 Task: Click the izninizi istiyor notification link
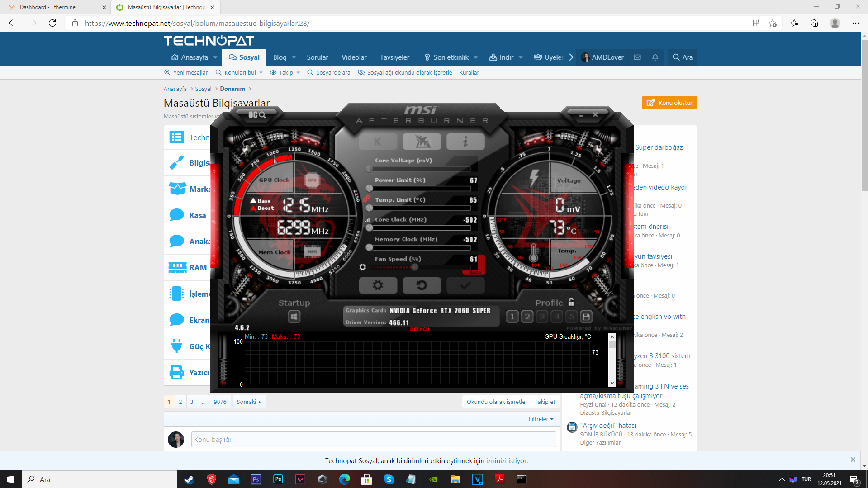coord(506,461)
